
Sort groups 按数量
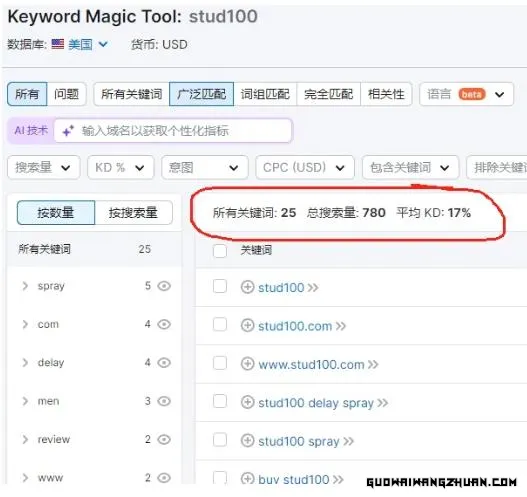pyautogui.click(x=56, y=213)
